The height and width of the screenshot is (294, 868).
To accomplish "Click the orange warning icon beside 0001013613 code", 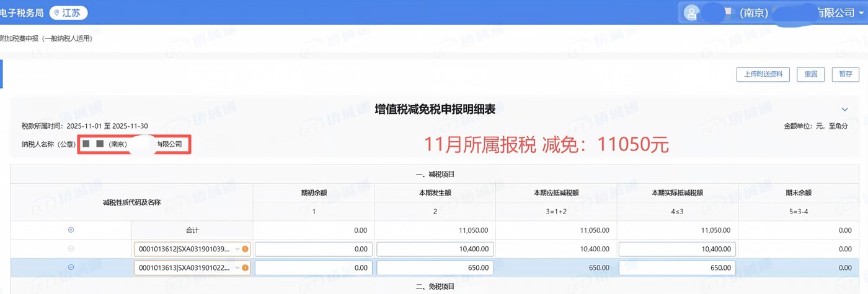I will pos(245,268).
